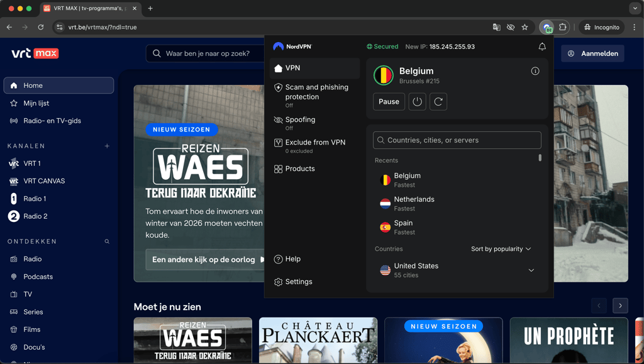Open Château Planckaert thumbnail
644x364 pixels.
pyautogui.click(x=318, y=340)
